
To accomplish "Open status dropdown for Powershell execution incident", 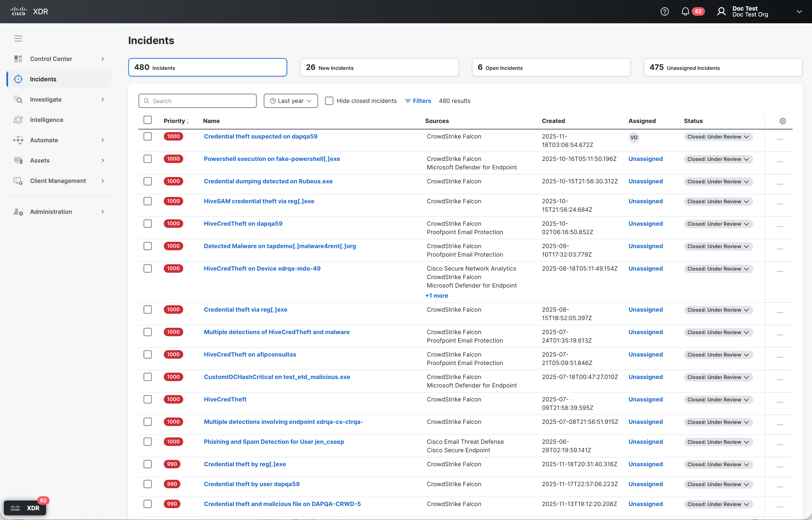I will coord(718,159).
